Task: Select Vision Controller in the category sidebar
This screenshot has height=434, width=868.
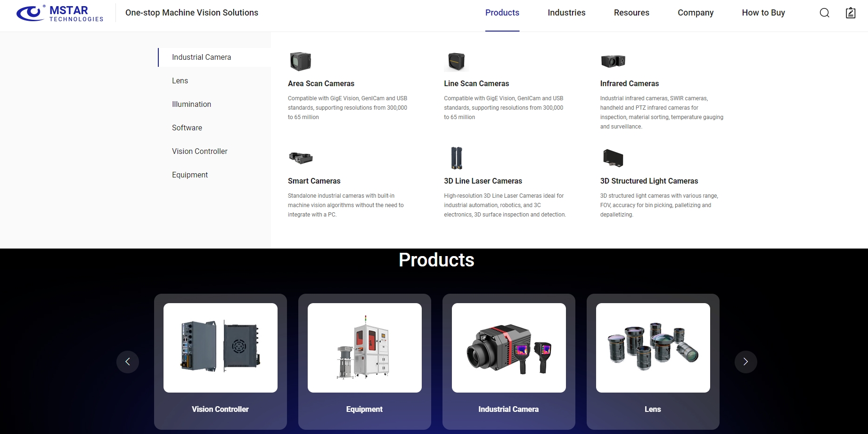Action: pos(199,151)
